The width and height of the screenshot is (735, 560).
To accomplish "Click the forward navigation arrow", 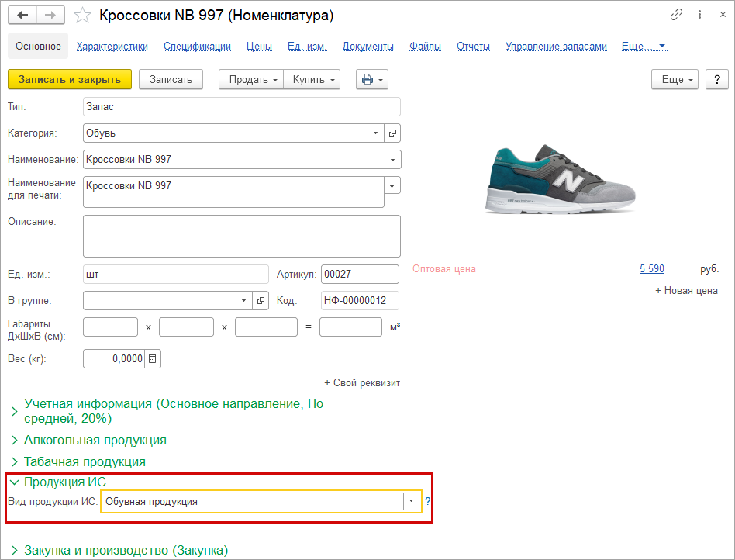I will [x=50, y=16].
